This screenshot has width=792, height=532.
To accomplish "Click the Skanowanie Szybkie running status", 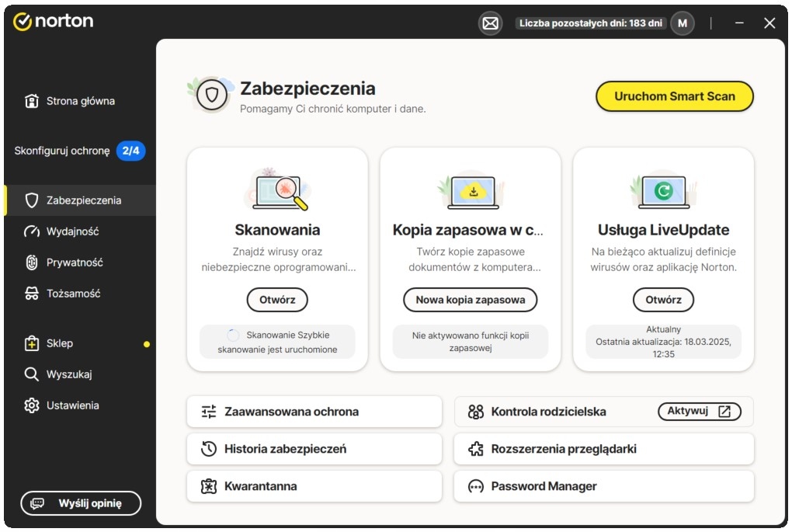I will (x=277, y=342).
